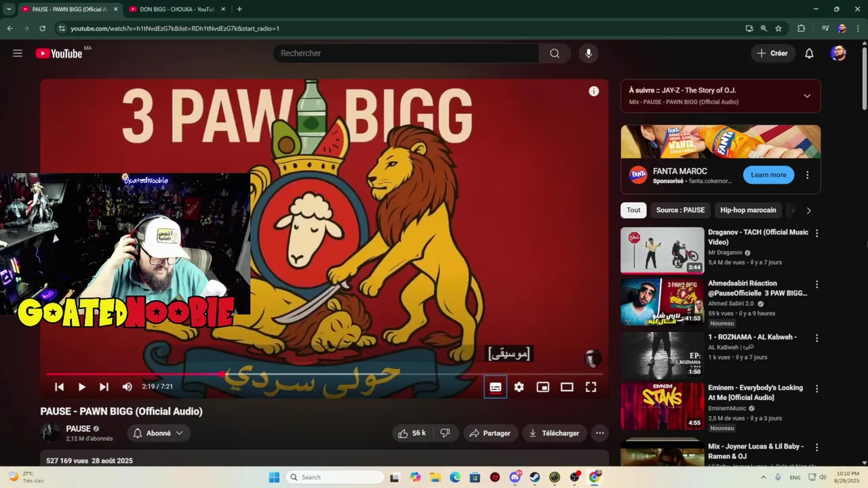Show video info card icon

click(594, 91)
